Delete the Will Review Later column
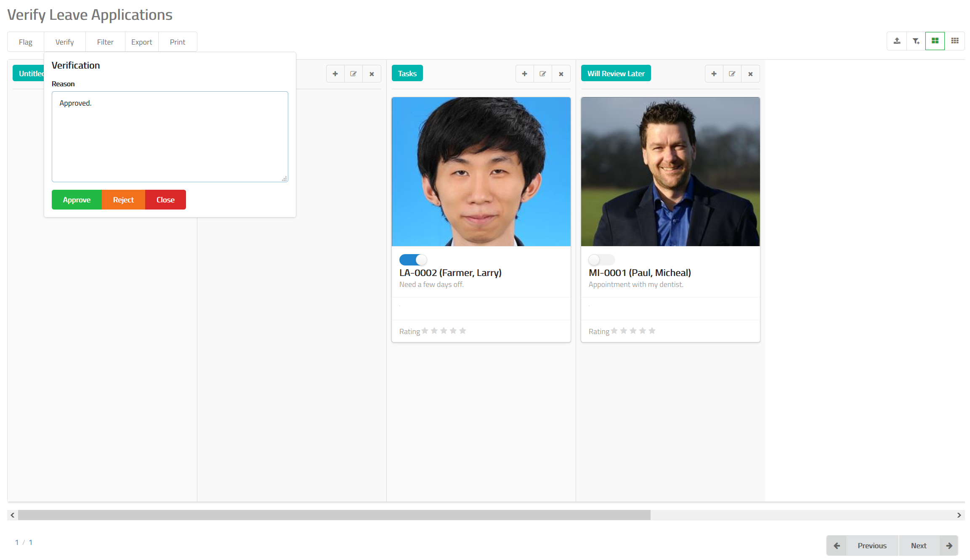Viewport: 970px width, 560px height. click(x=750, y=74)
